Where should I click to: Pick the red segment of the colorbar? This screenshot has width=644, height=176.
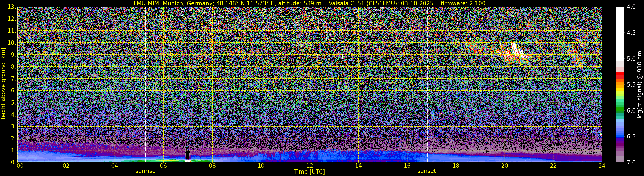click(620, 75)
